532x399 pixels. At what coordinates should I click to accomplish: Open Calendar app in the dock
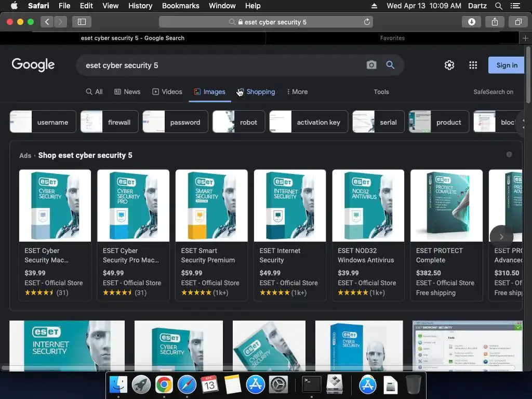point(209,385)
